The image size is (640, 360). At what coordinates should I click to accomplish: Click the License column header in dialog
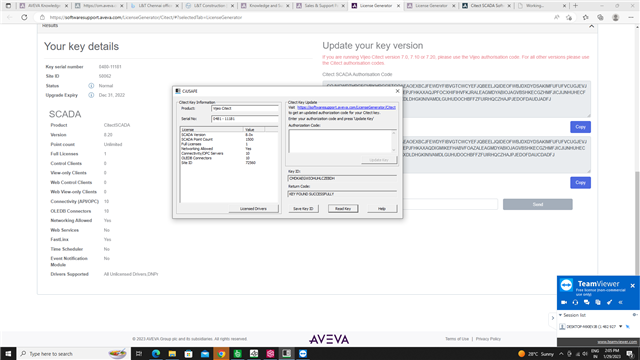[212, 129]
